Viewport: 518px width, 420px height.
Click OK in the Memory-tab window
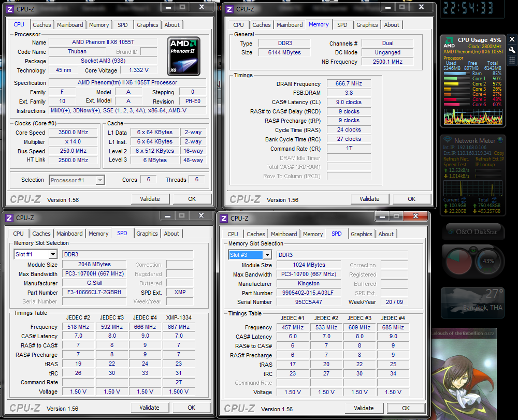(x=412, y=199)
